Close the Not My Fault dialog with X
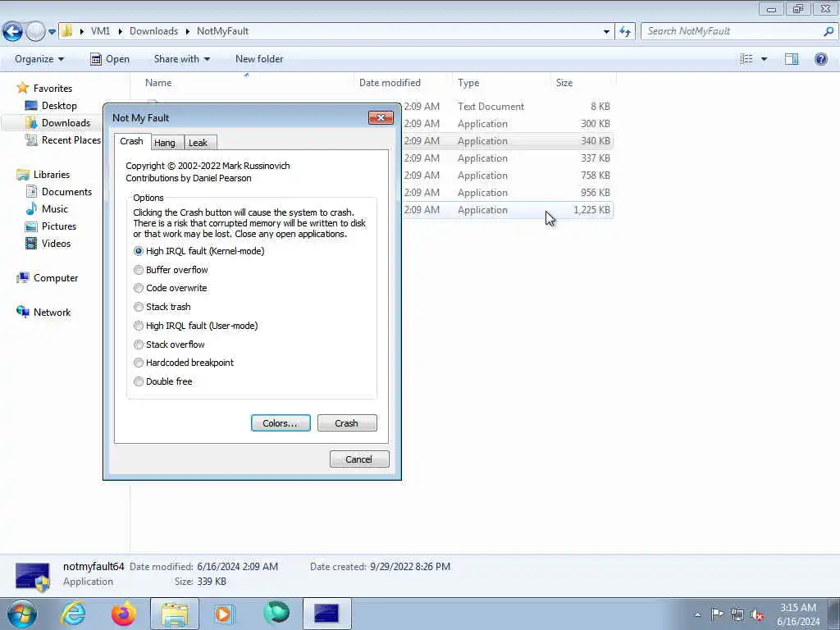The image size is (840, 630). tap(381, 117)
